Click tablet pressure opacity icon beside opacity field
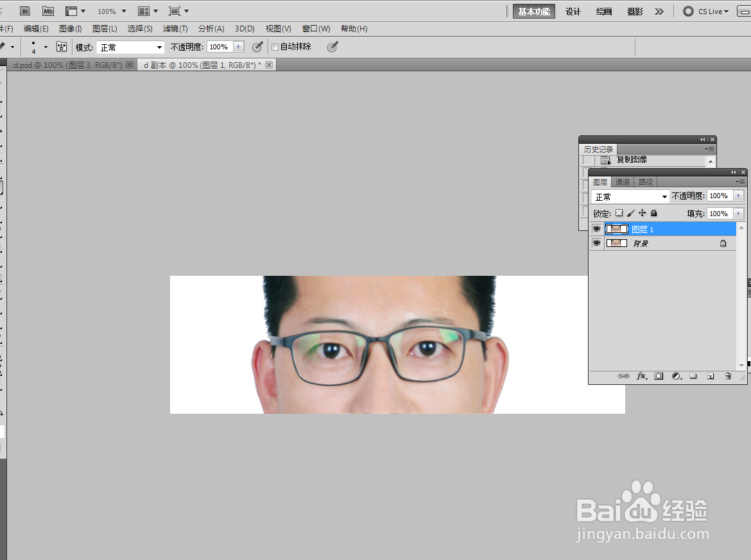751x560 pixels. tap(257, 46)
